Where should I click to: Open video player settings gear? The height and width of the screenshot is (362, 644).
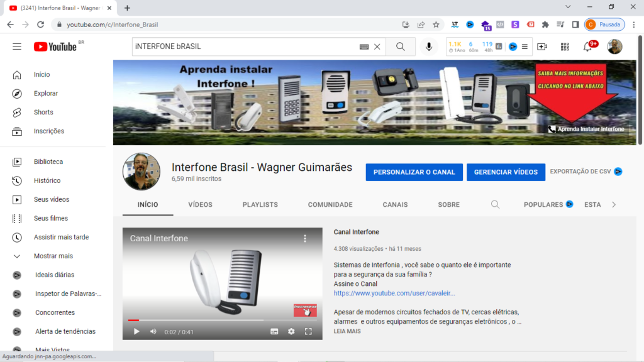click(291, 332)
